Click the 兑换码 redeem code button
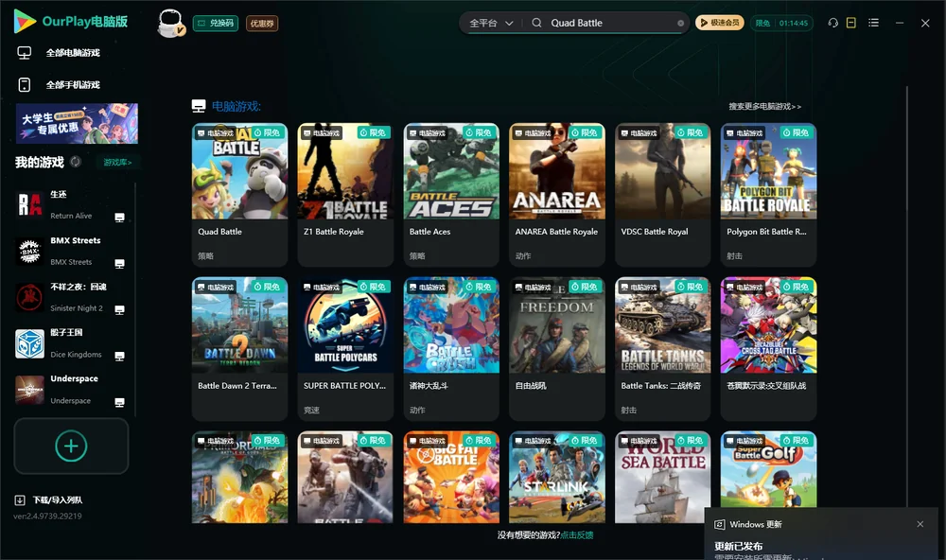This screenshot has height=560, width=946. click(216, 23)
